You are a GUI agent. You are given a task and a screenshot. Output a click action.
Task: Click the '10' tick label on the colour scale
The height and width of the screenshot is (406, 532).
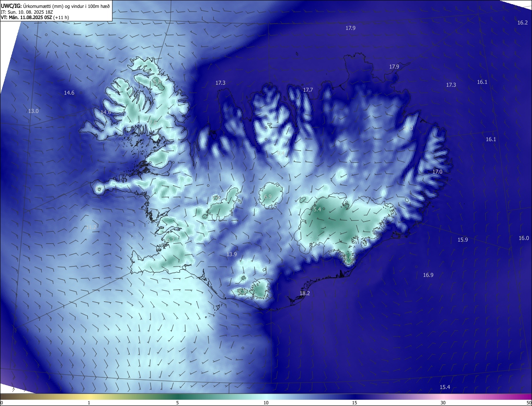(x=266, y=403)
